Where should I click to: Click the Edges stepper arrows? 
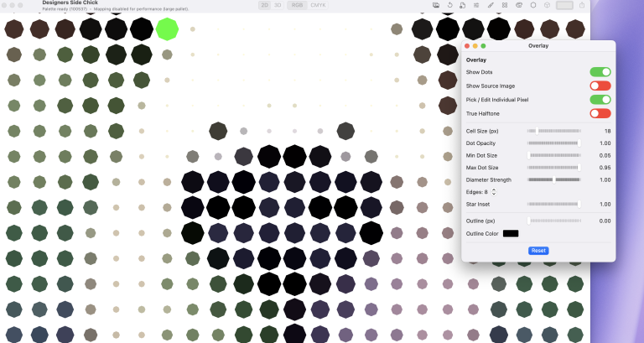click(494, 192)
